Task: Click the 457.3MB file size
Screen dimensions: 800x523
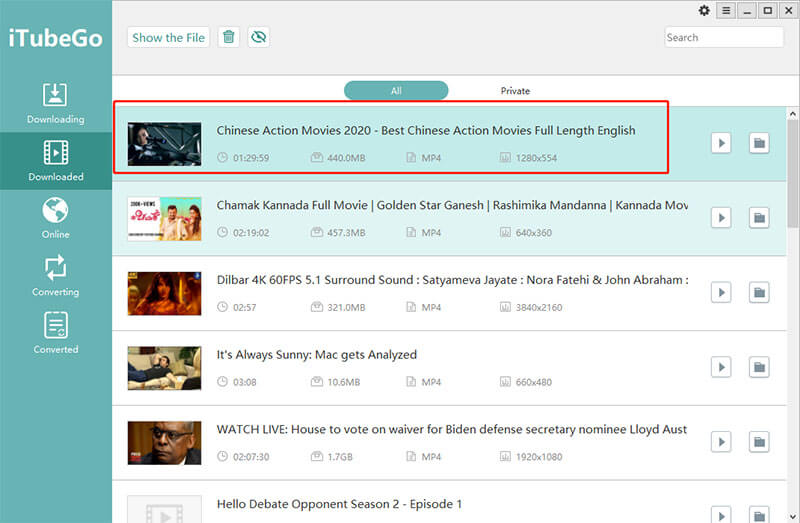Action: tap(346, 233)
